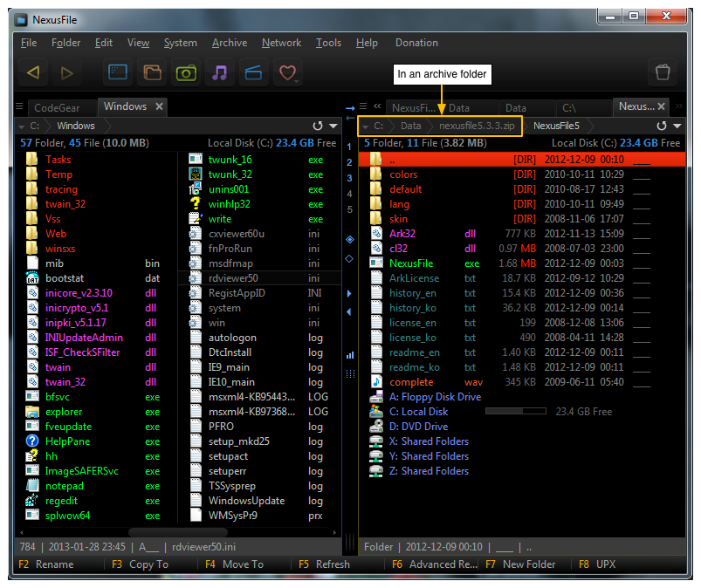This screenshot has height=588, width=701.
Task: Click the right pane refresh icon
Action: [x=662, y=126]
